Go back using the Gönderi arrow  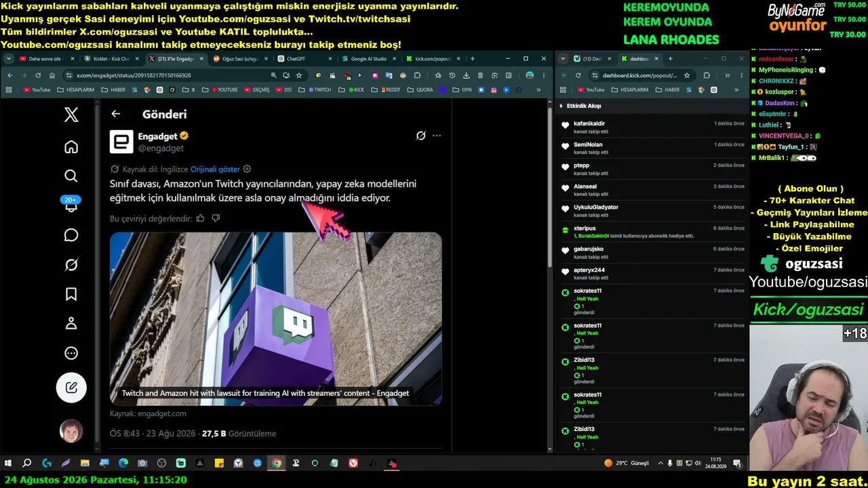116,115
